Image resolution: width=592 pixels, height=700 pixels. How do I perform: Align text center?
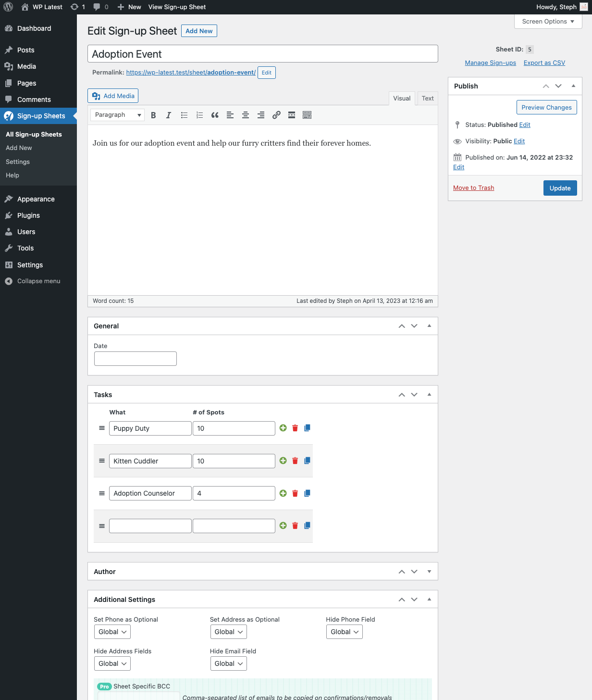(x=246, y=115)
